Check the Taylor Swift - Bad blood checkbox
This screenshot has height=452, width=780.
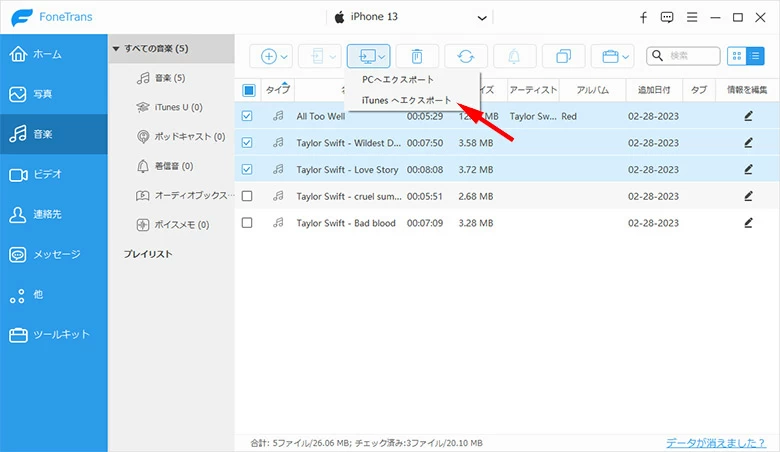247,222
